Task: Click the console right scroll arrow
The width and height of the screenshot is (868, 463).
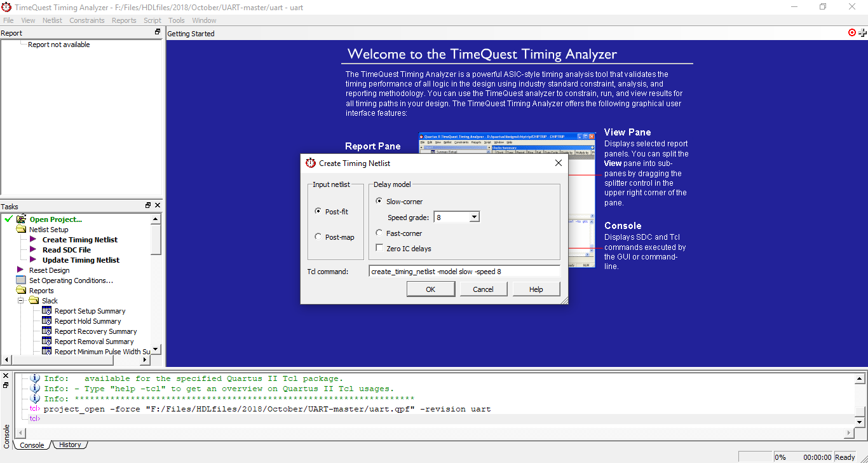Action: click(x=849, y=433)
